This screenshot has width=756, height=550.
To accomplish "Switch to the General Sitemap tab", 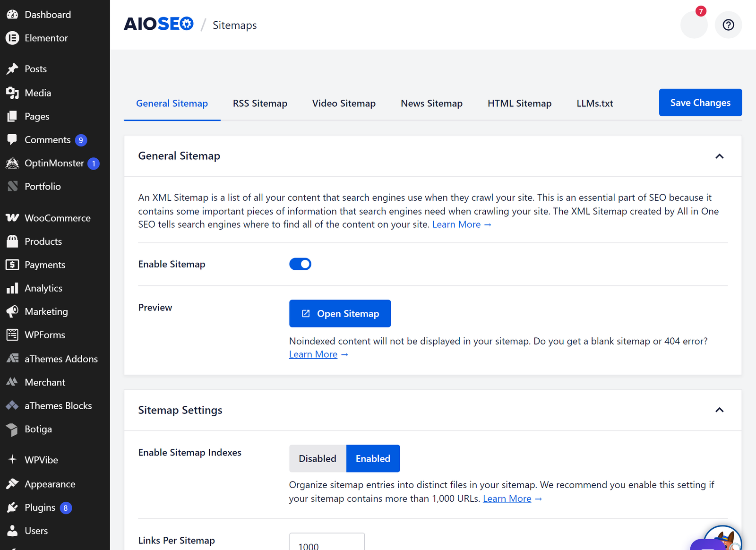I will 172,103.
